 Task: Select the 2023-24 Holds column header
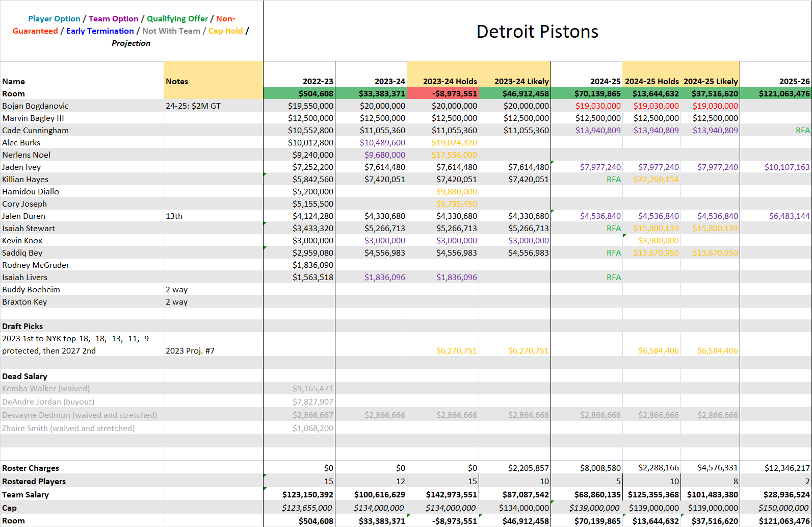[x=450, y=81]
